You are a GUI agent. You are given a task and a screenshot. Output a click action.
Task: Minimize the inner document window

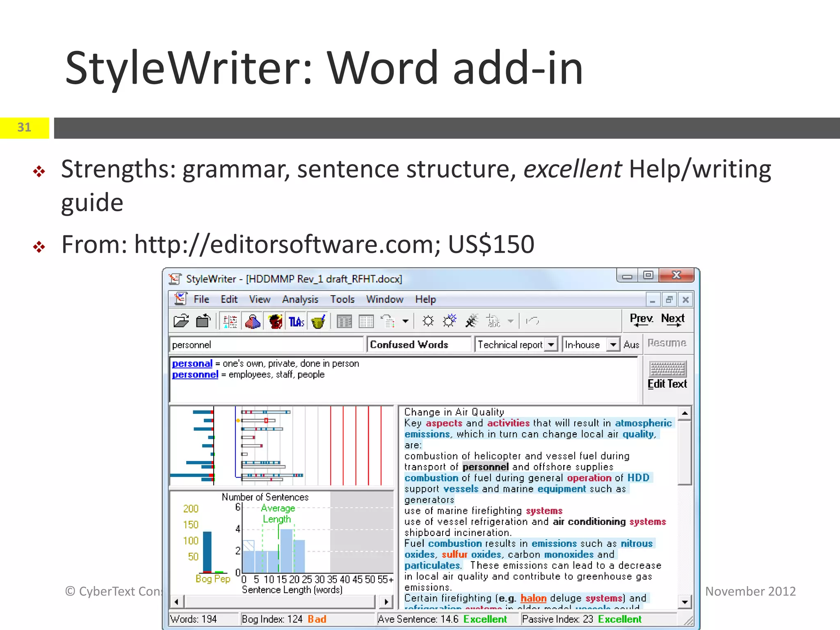(653, 300)
